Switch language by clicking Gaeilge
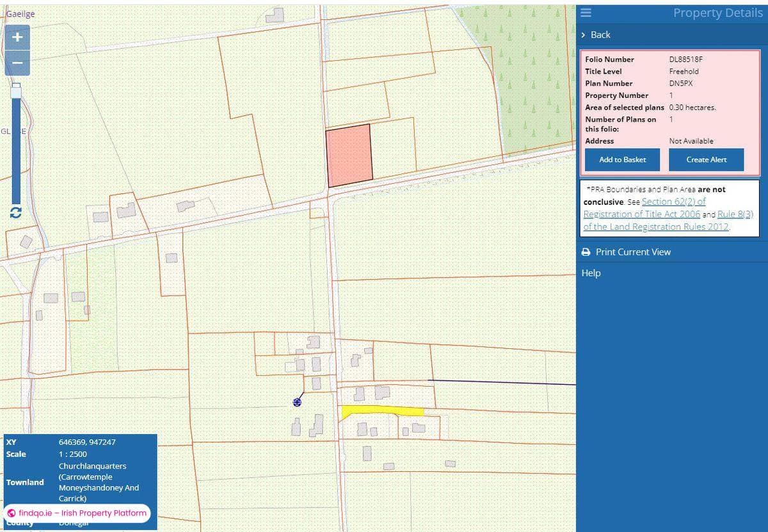 coord(19,13)
